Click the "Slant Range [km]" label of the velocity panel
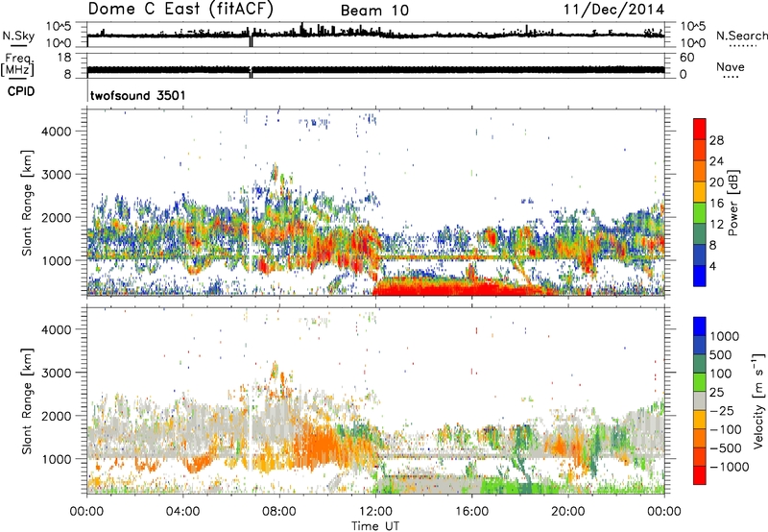Screen dimensions: 768x532 (x=27, y=400)
